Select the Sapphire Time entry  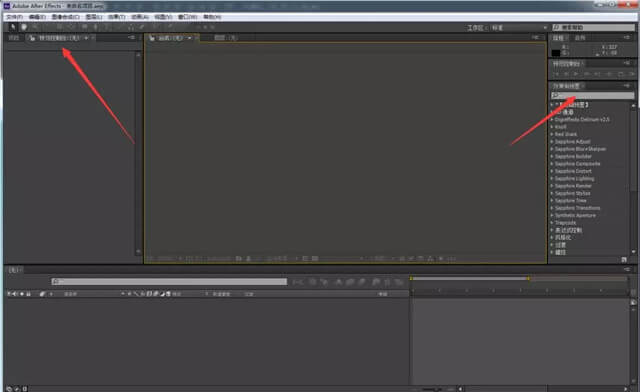pos(571,200)
